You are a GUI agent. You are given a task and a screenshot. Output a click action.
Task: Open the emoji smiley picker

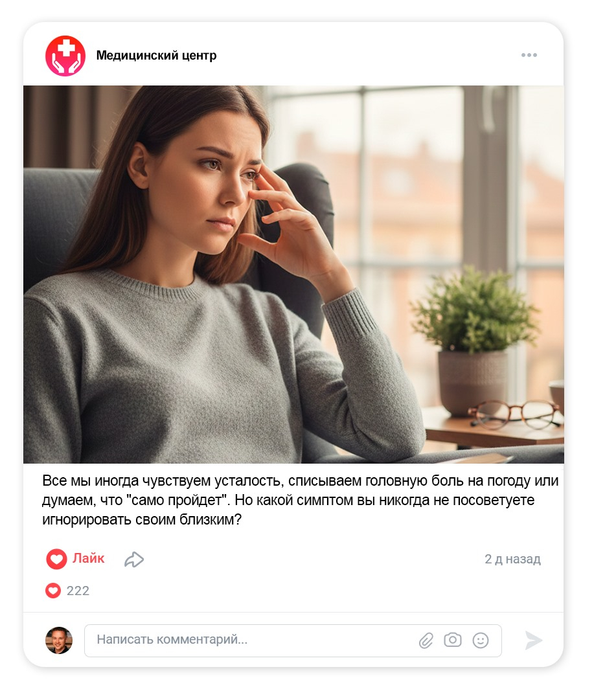pyautogui.click(x=481, y=640)
